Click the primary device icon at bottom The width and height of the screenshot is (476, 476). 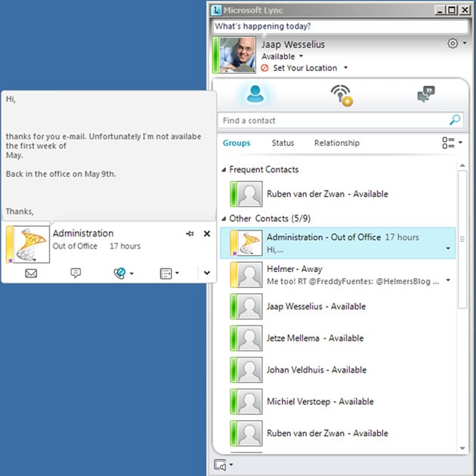coord(220,465)
